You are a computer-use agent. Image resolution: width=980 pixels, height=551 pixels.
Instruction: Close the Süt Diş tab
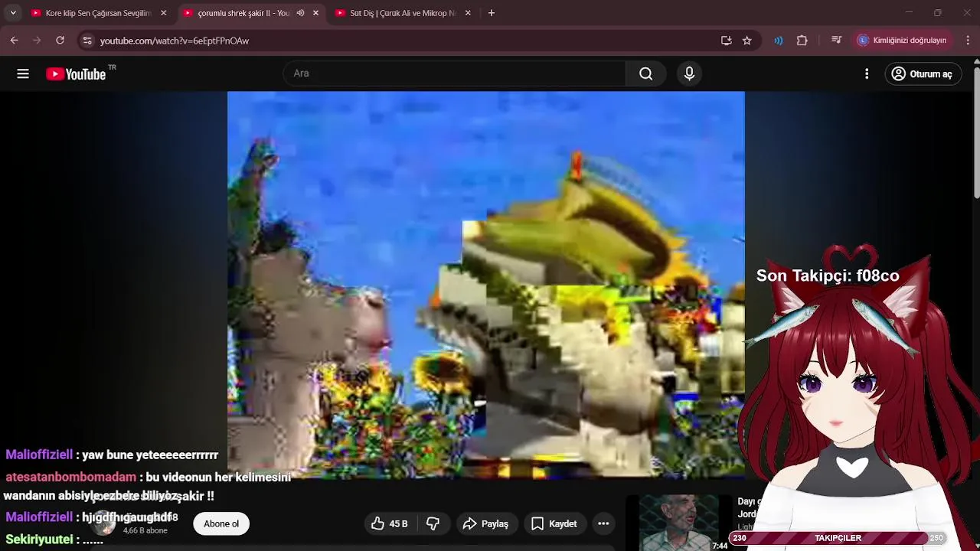point(468,13)
